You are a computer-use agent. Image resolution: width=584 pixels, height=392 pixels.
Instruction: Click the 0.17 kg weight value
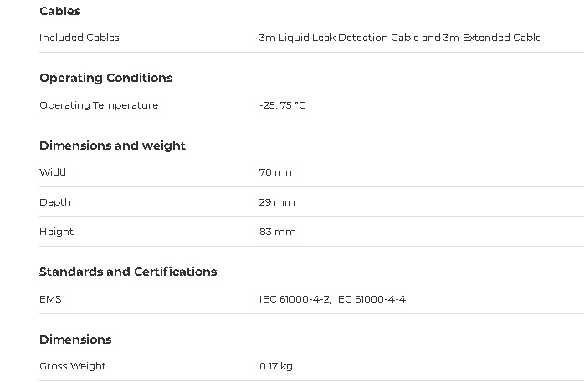click(x=276, y=366)
